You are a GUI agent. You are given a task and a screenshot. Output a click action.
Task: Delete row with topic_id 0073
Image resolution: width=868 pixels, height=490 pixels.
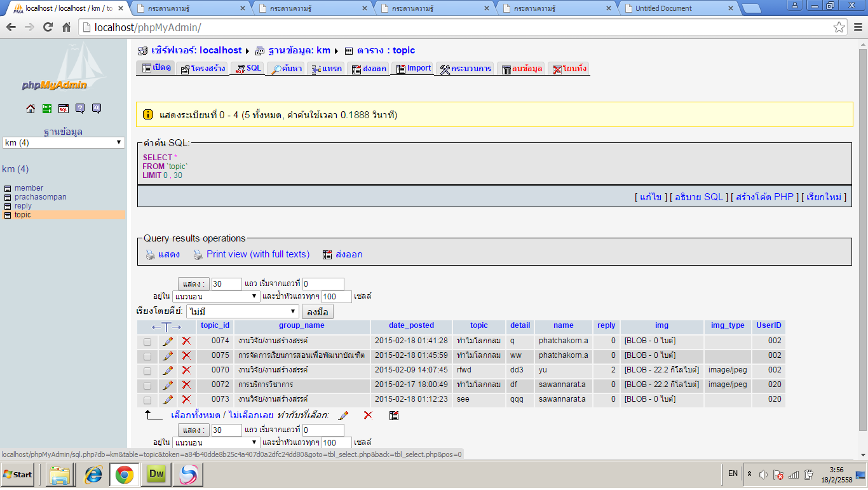(x=186, y=400)
